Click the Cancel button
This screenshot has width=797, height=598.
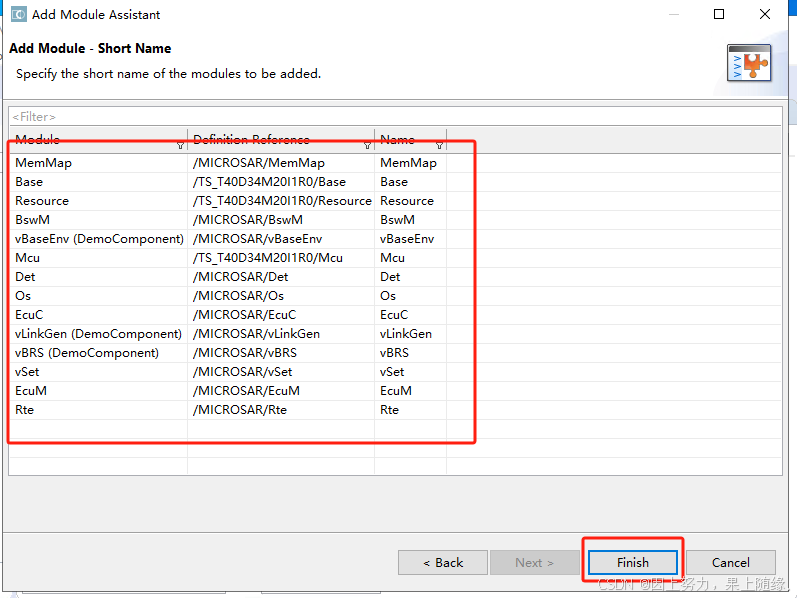pos(730,562)
